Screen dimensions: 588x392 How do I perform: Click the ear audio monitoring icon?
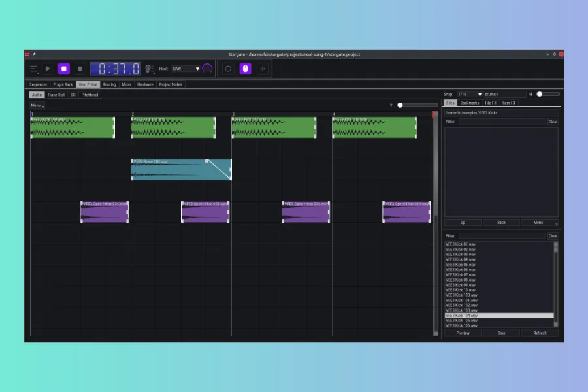click(x=148, y=69)
